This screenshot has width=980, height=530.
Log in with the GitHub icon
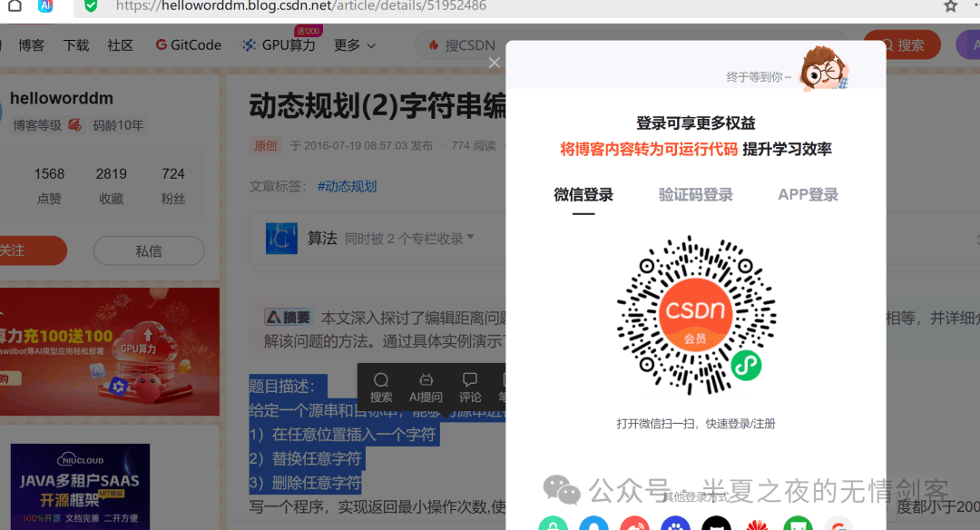(715, 525)
